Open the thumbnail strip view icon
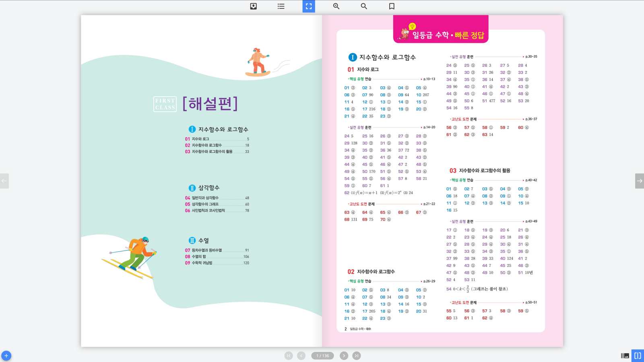The width and height of the screenshot is (644, 362). point(625,355)
